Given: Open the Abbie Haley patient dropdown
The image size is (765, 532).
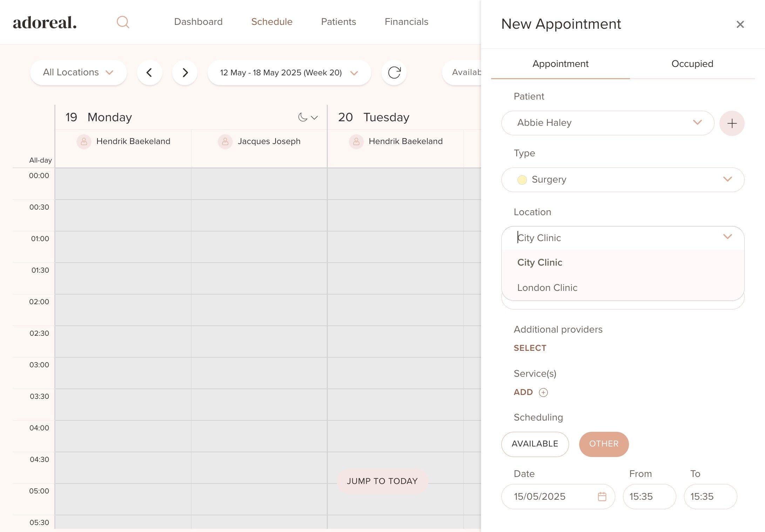Looking at the screenshot, I should (607, 123).
